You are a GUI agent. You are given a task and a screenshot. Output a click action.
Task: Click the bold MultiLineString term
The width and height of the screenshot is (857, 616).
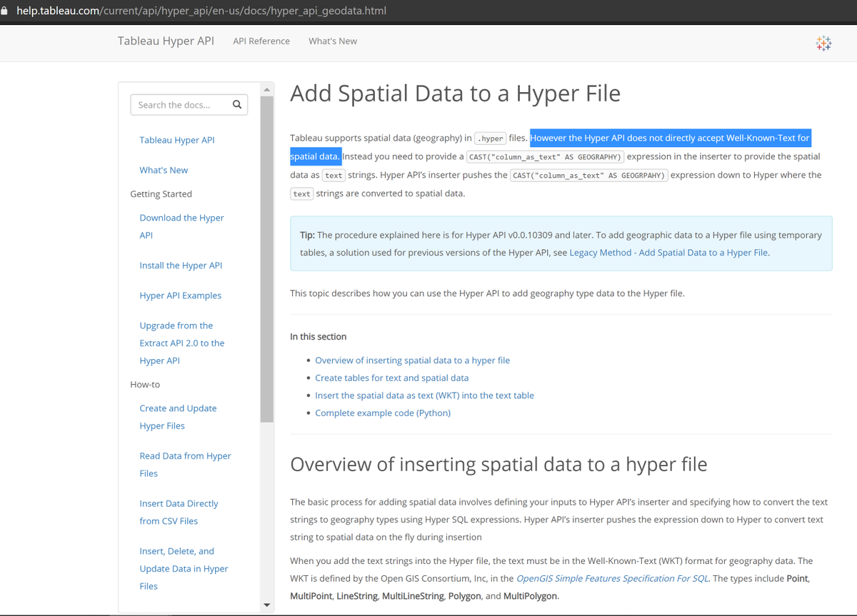coord(412,596)
